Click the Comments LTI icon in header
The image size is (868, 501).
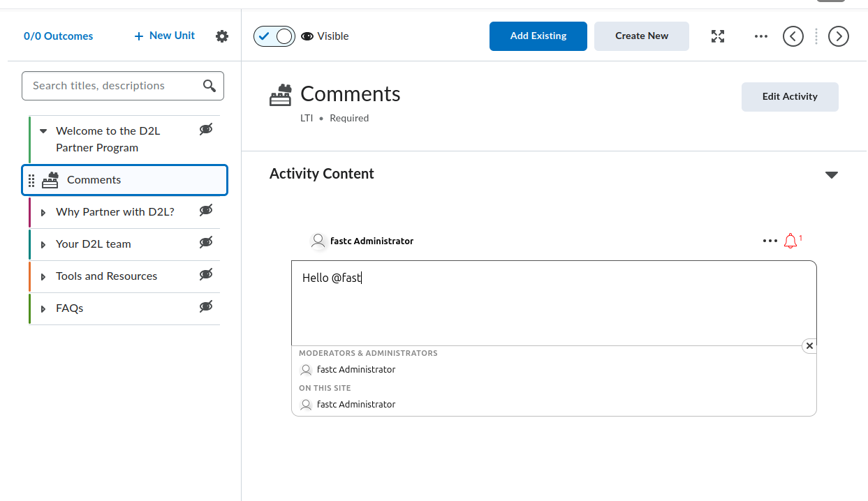coord(281,96)
